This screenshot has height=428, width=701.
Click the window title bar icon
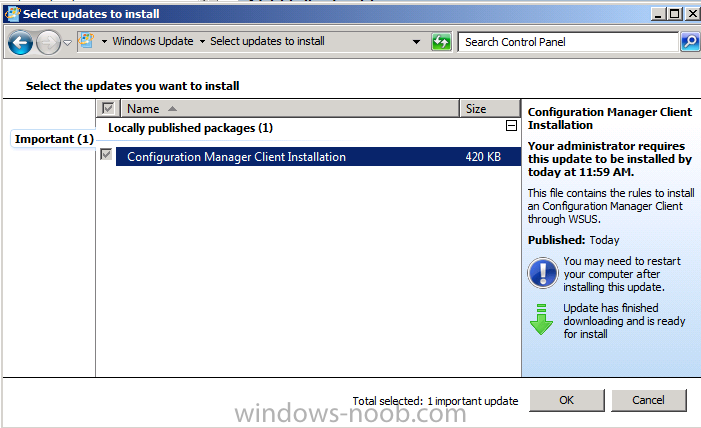(x=13, y=14)
